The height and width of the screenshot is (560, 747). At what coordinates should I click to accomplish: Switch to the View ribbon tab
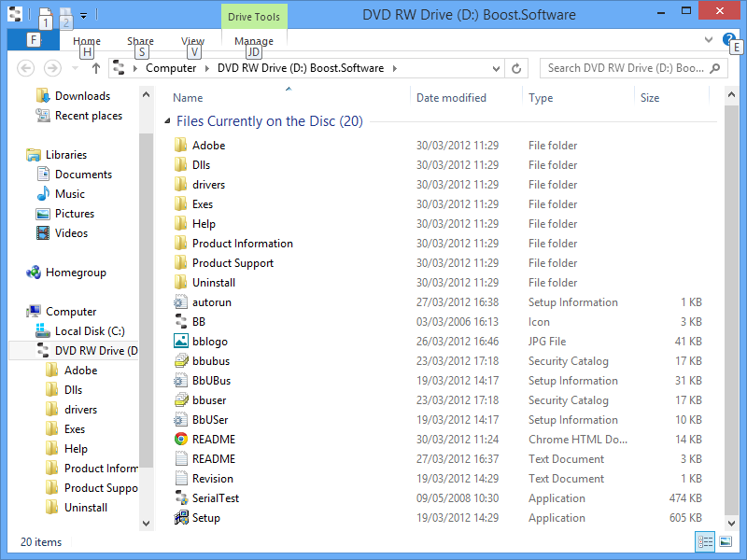pos(192,41)
